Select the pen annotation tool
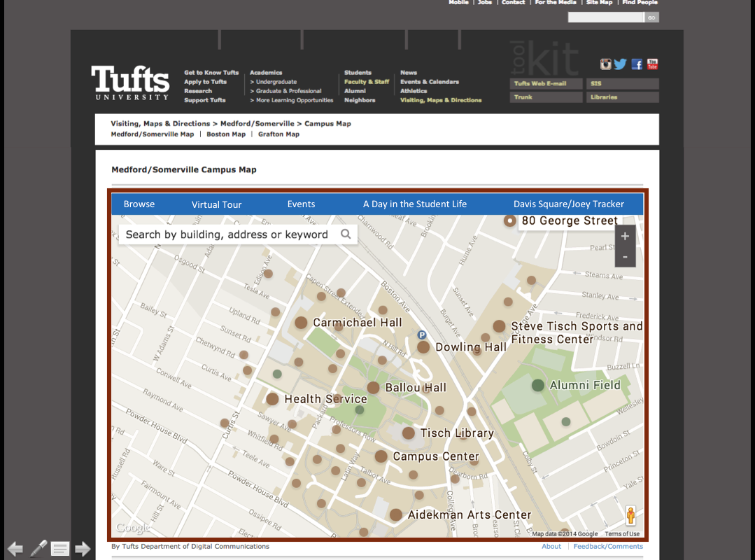Image resolution: width=755 pixels, height=560 pixels. (x=38, y=548)
